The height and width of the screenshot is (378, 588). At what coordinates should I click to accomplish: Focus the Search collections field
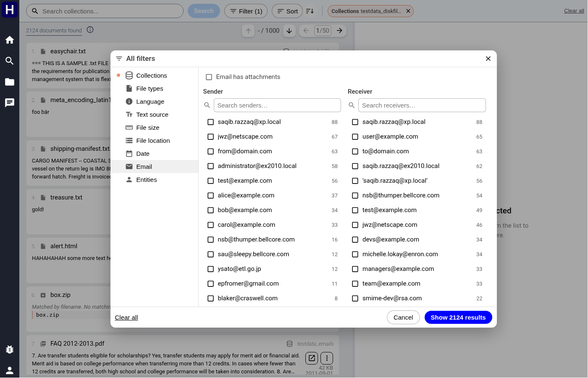pos(105,11)
